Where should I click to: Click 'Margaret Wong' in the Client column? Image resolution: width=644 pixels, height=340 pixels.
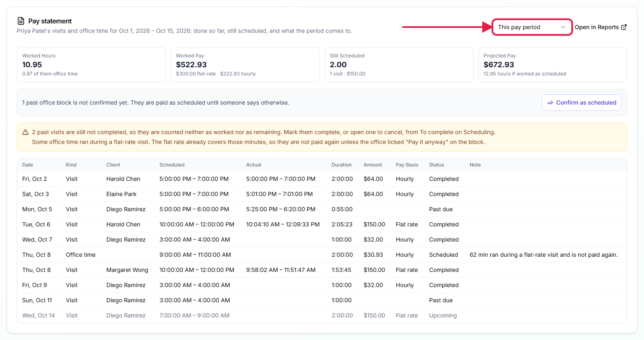[x=127, y=270]
